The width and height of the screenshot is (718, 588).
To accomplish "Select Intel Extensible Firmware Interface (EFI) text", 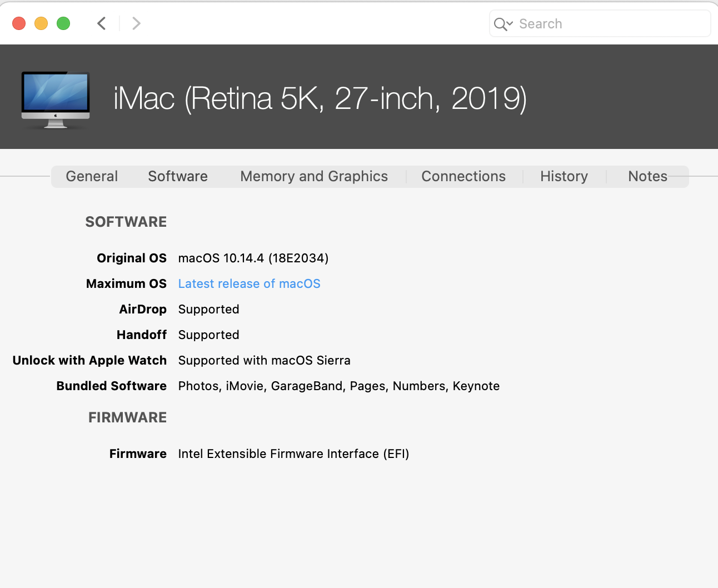I will pyautogui.click(x=293, y=454).
